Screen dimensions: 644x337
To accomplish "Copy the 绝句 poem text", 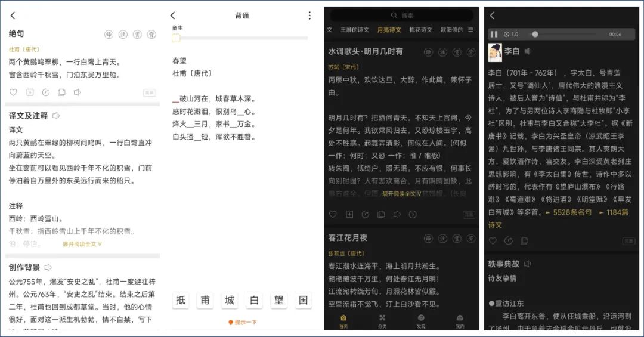I will (61, 92).
